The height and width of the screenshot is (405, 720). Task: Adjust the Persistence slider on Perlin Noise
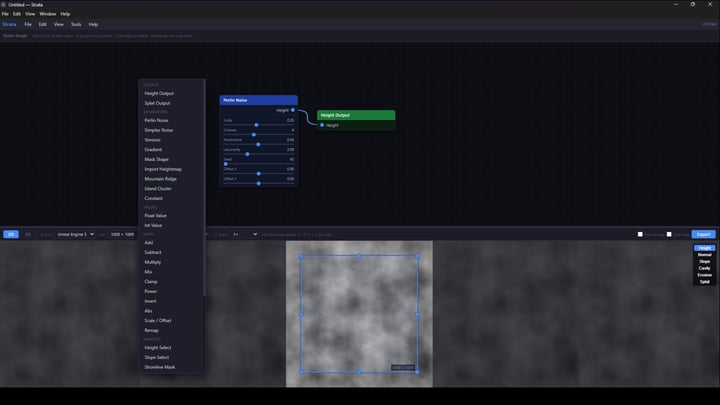(259, 144)
